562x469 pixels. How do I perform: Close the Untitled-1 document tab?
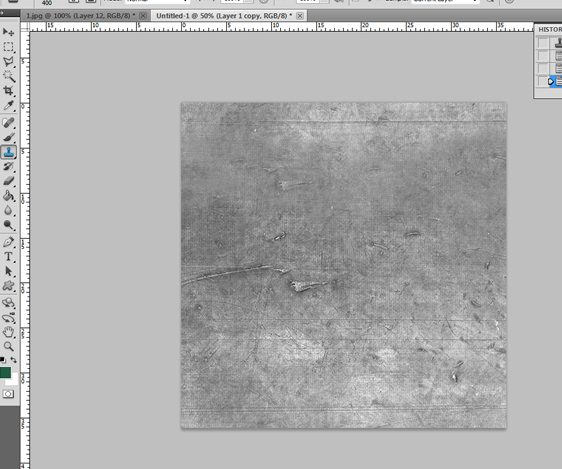[x=300, y=16]
